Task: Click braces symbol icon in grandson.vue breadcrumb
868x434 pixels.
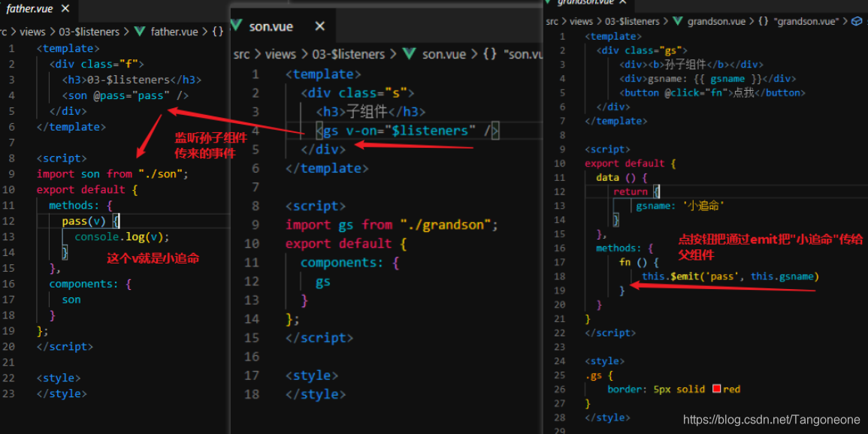Action: point(764,22)
